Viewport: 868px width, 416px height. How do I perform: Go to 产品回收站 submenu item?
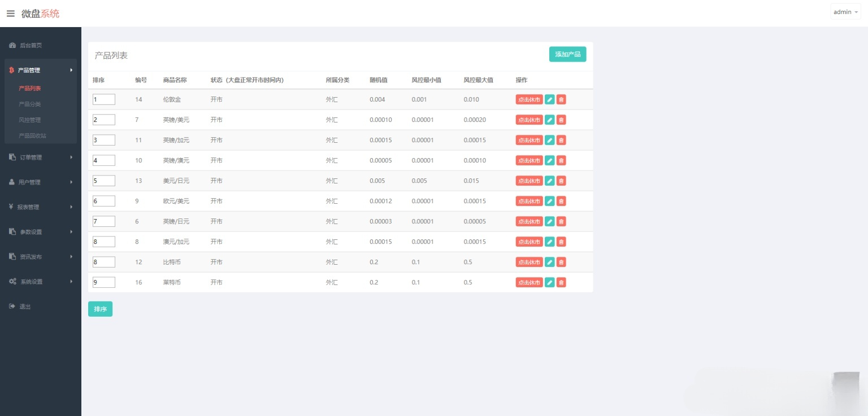click(x=33, y=135)
